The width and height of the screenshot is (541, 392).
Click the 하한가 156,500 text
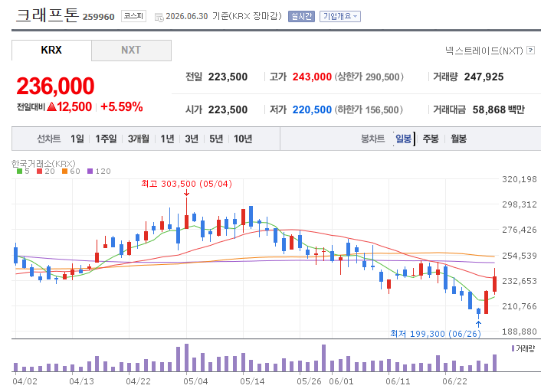coord(369,109)
